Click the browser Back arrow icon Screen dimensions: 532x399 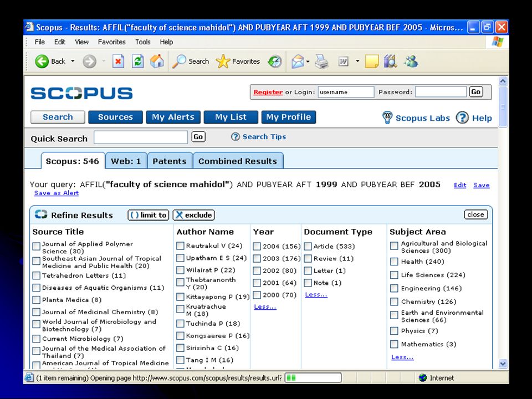point(42,62)
